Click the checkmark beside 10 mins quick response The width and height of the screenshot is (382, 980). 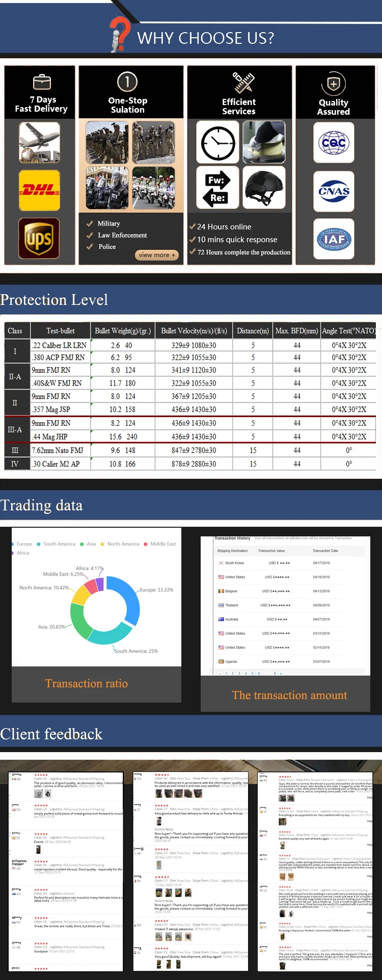pos(193,239)
